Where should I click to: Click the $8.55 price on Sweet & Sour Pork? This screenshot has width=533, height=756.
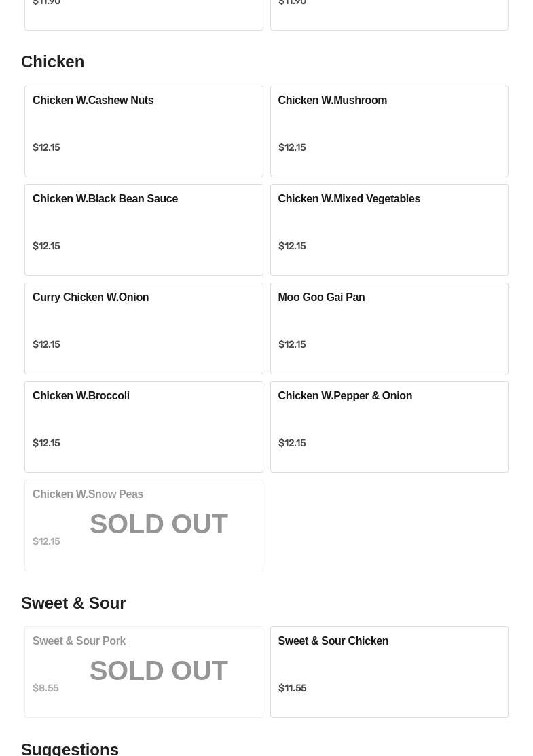[x=45, y=688]
